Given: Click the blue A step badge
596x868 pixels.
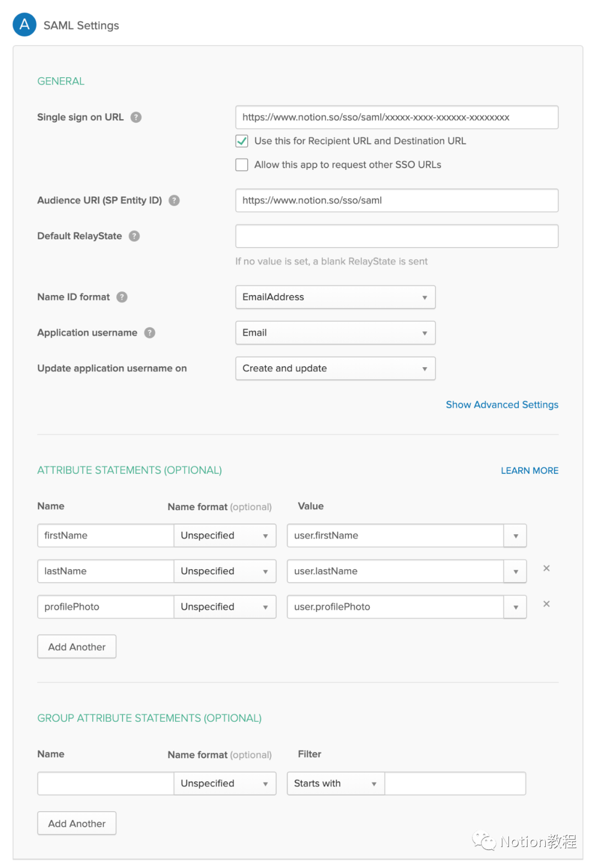Looking at the screenshot, I should point(25,25).
